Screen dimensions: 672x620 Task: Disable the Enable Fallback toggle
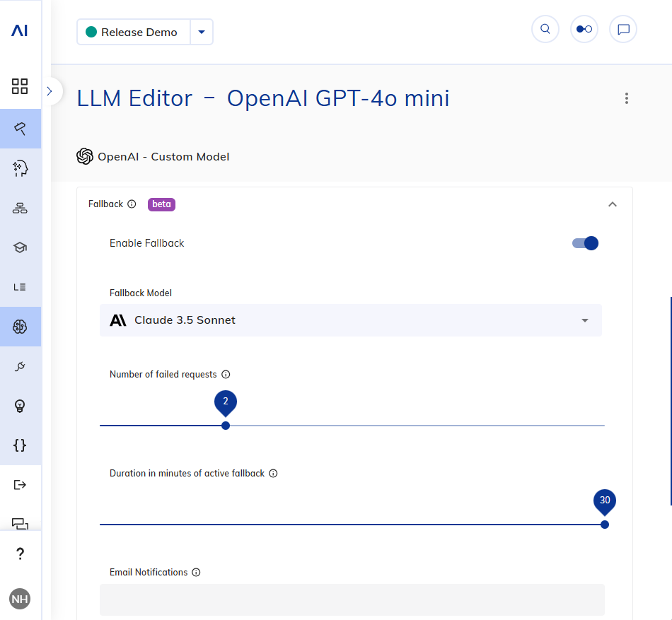coord(586,243)
